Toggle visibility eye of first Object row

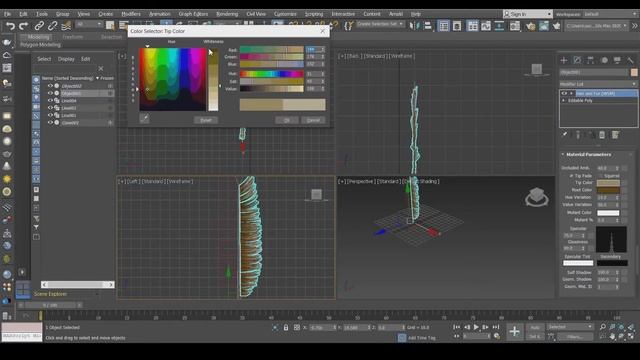pyautogui.click(x=50, y=86)
